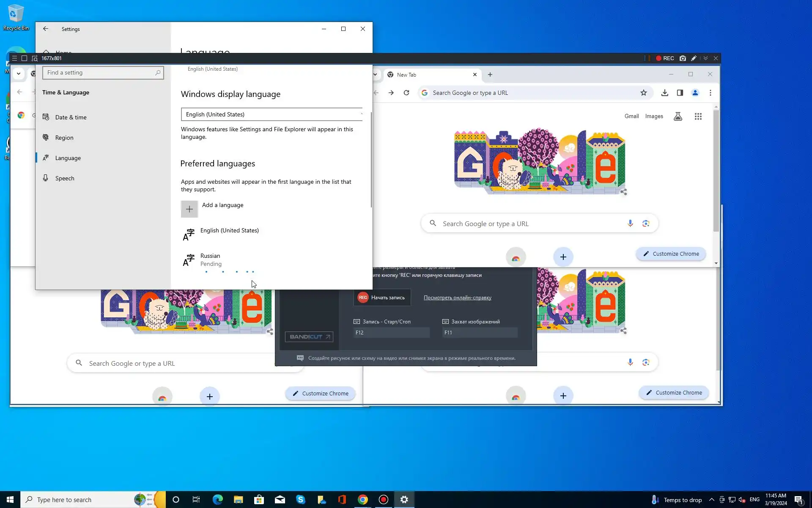Screen dimensions: 812x508
Task: Click the Bandicam REC record button
Action: tap(665, 58)
